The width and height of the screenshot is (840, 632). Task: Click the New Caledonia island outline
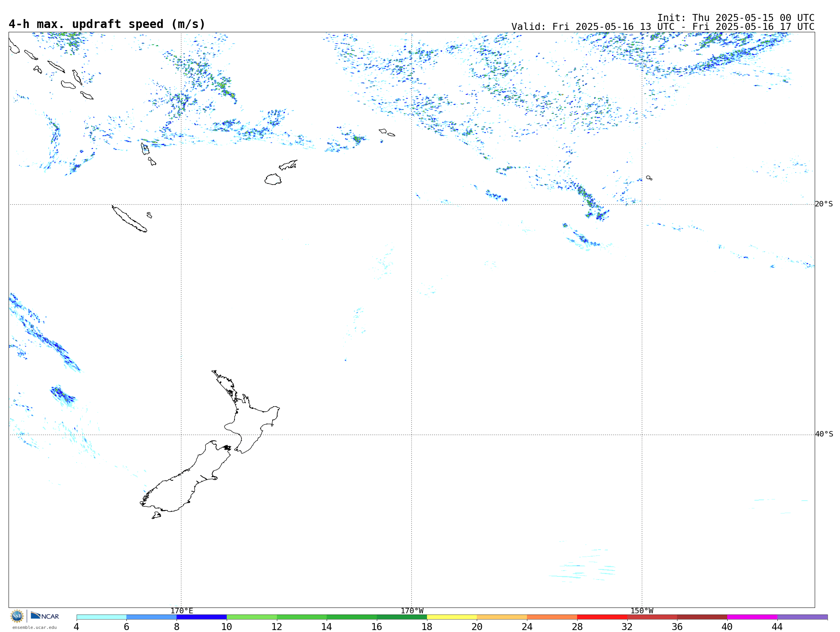(129, 219)
